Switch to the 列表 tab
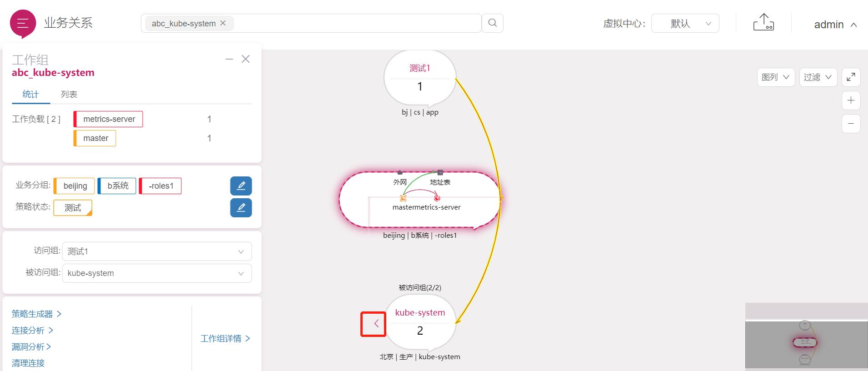This screenshot has height=371, width=868. (69, 95)
